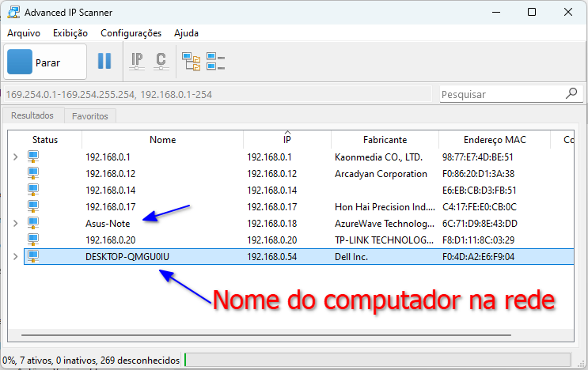588x370 pixels.
Task: Click the computer icon of DESKTOP-QMGU0IU
Action: [x=33, y=256]
